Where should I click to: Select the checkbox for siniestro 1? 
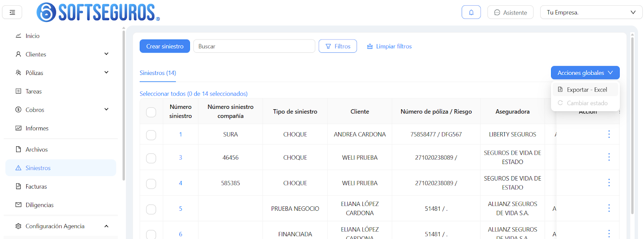point(151,135)
